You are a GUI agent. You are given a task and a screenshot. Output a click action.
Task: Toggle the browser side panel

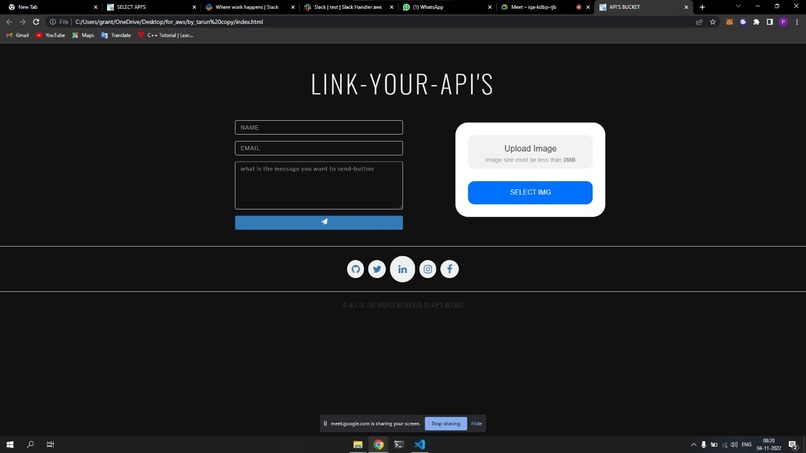point(770,22)
